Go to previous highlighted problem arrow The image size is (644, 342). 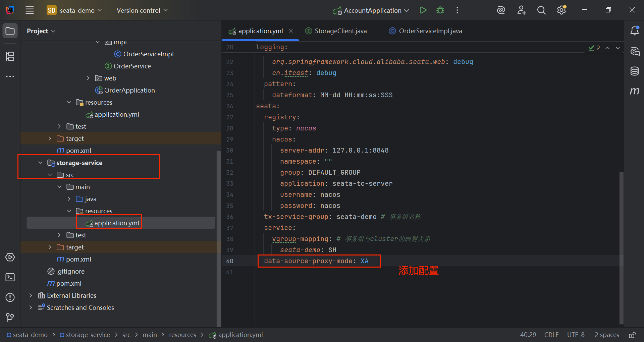[607, 48]
